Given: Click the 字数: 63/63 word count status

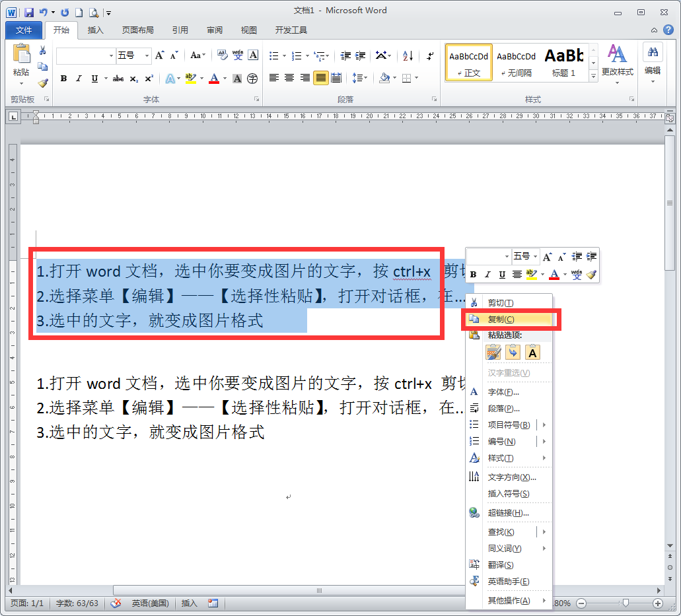Looking at the screenshot, I should (77, 603).
